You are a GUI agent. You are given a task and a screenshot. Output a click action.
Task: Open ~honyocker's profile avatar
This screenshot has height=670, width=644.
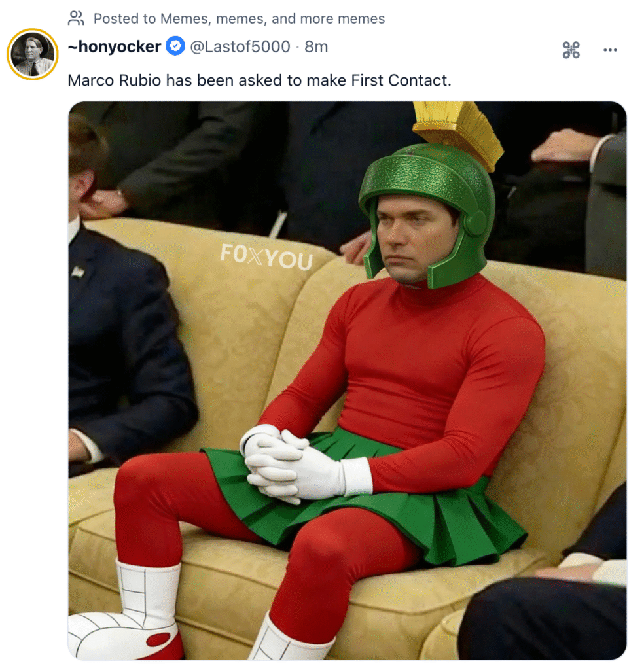tap(32, 54)
